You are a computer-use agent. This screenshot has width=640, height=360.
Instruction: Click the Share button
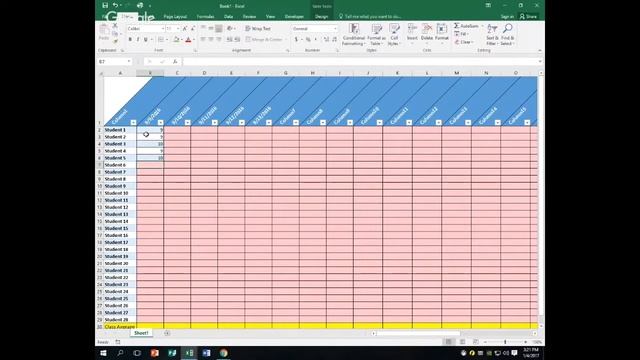coord(528,17)
